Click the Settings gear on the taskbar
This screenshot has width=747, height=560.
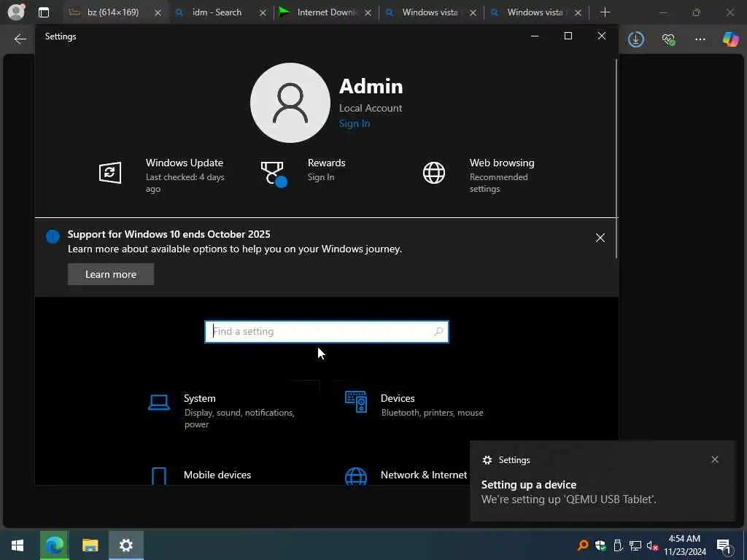click(125, 545)
